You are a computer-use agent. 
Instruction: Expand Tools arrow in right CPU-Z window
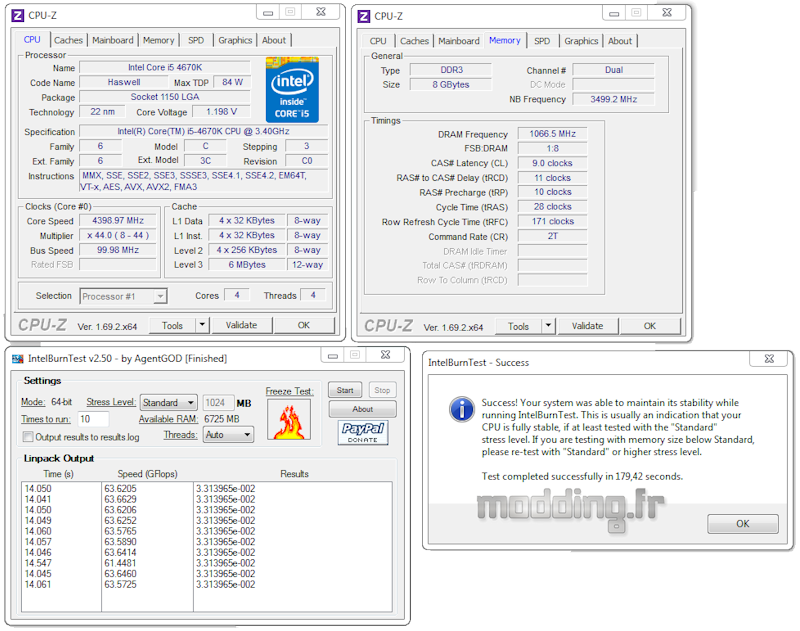pos(548,326)
